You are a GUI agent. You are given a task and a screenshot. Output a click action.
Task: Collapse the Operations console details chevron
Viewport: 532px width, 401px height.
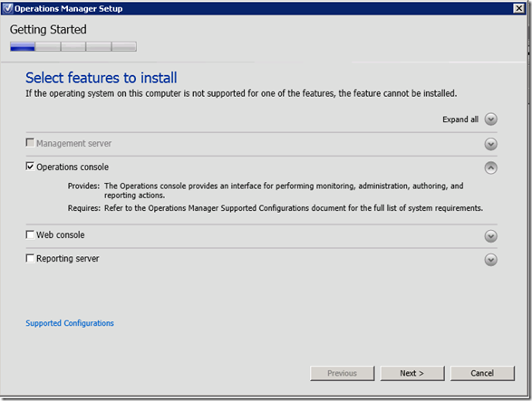pyautogui.click(x=490, y=167)
